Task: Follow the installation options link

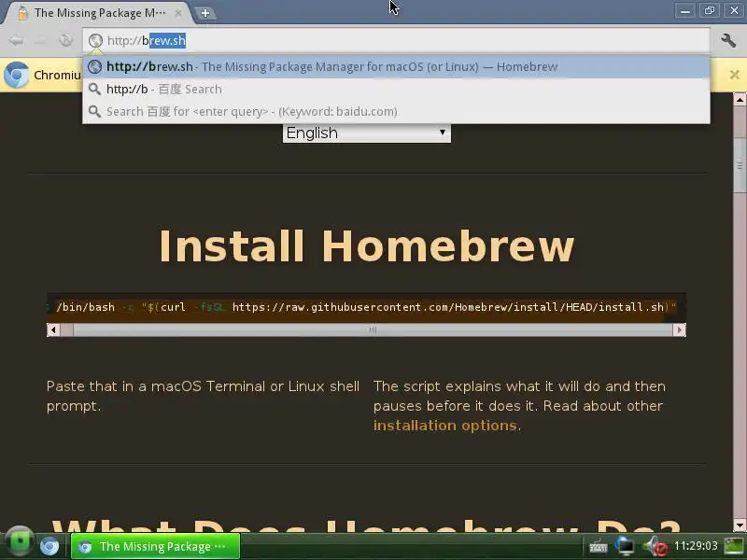Action: [445, 426]
